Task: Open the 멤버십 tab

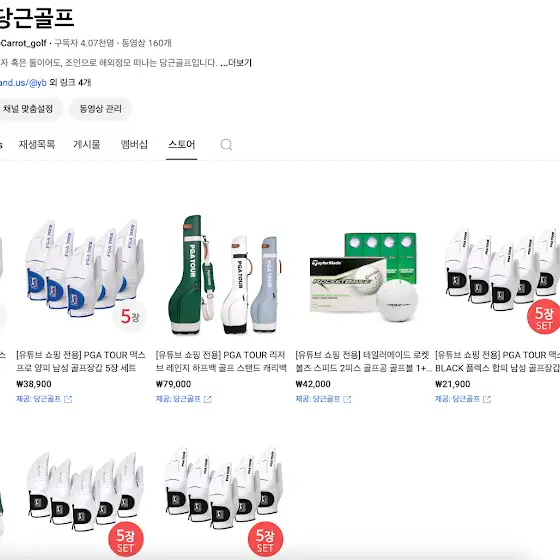Action: 134,145
